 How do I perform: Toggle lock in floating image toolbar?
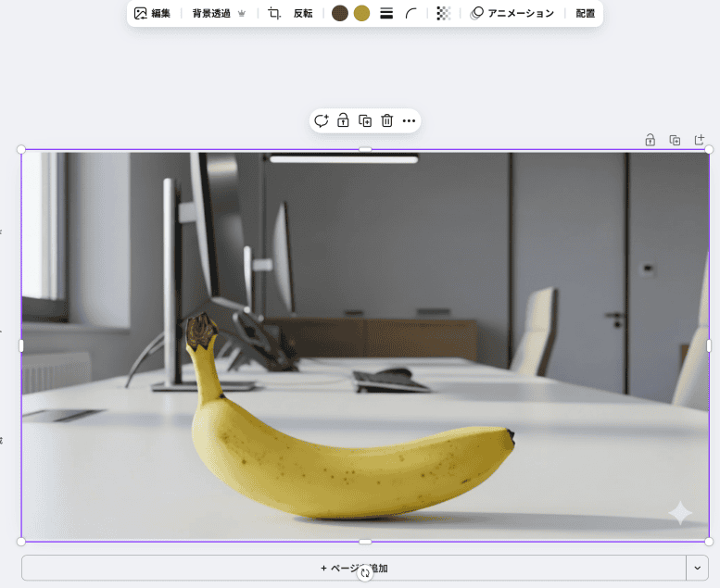click(x=343, y=120)
